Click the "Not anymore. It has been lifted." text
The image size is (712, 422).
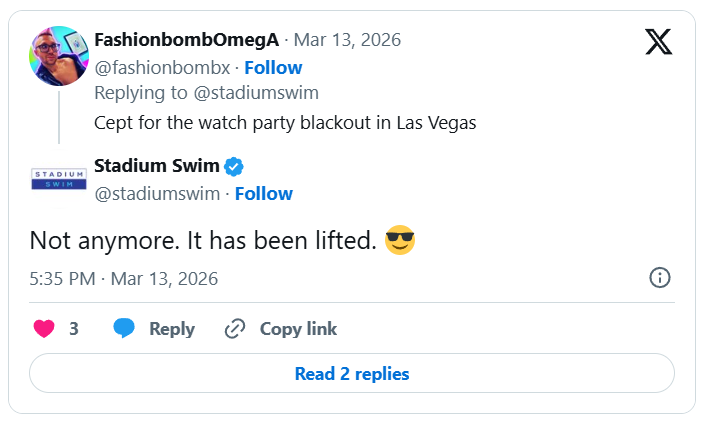click(203, 241)
